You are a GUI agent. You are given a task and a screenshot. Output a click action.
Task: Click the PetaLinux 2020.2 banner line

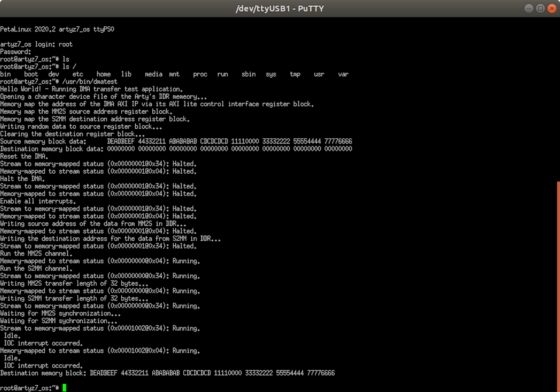pos(57,29)
